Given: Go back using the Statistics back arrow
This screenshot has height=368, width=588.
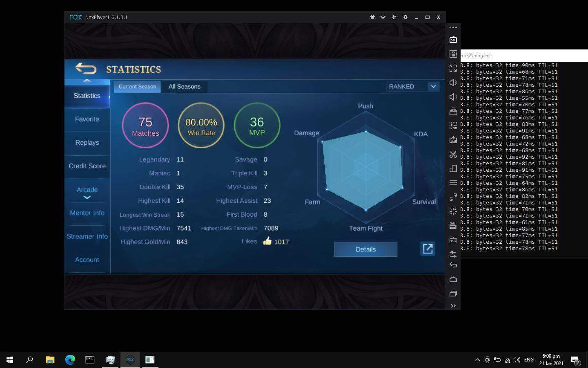Looking at the screenshot, I should (86, 69).
